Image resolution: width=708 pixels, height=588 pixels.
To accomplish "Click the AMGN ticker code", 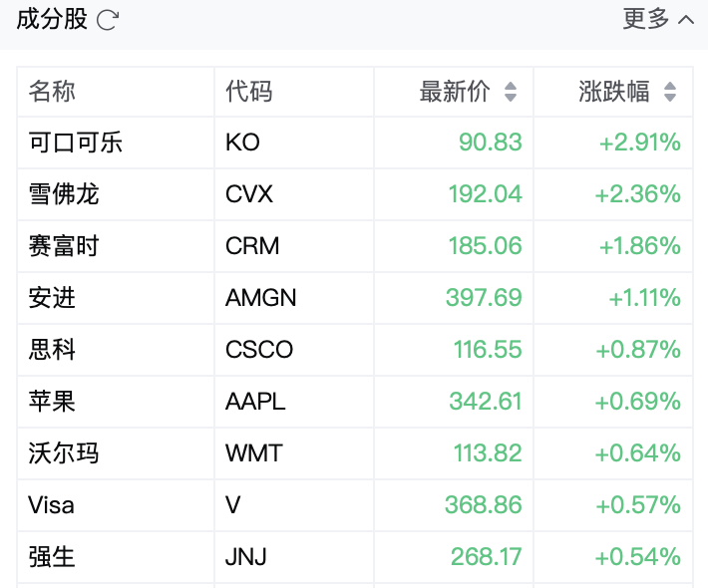I will point(261,298).
